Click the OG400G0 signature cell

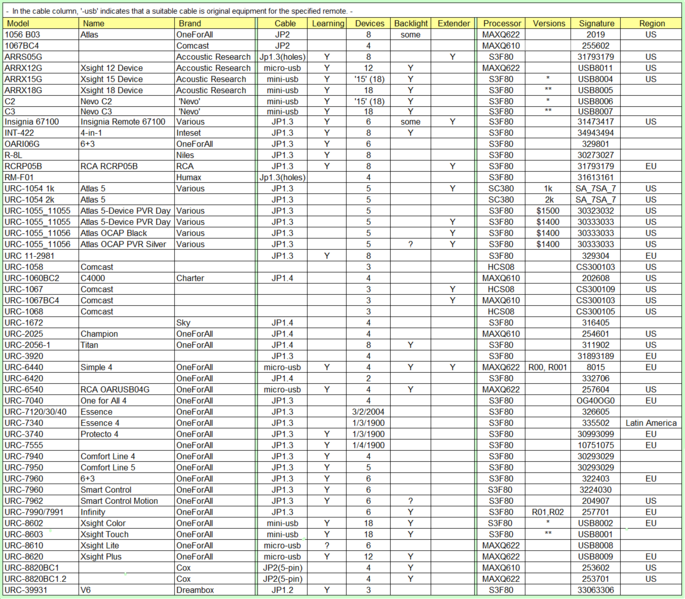596,400
